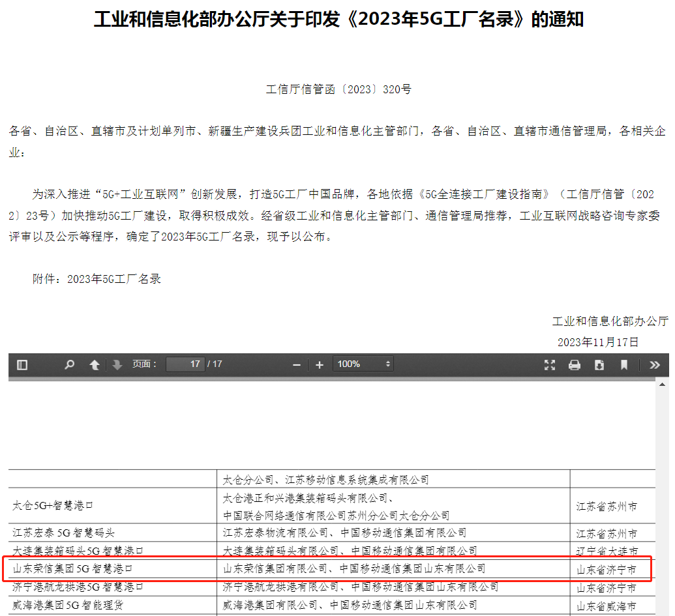Open the 100% zoom level dropdown
Viewport: 675px width, 616px height.
(x=363, y=364)
